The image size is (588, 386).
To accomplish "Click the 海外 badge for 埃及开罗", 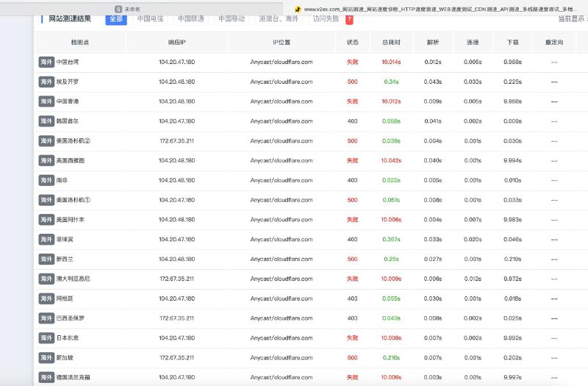I will point(46,82).
